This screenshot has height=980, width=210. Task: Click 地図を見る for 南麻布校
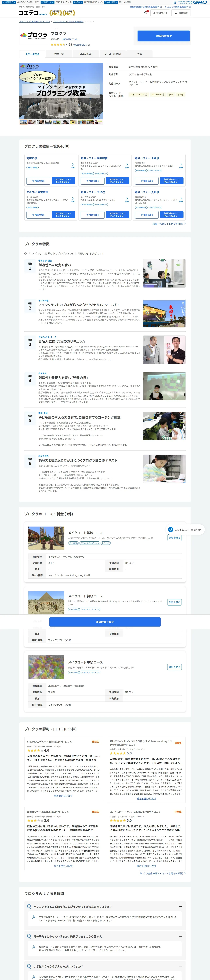tap(38, 181)
